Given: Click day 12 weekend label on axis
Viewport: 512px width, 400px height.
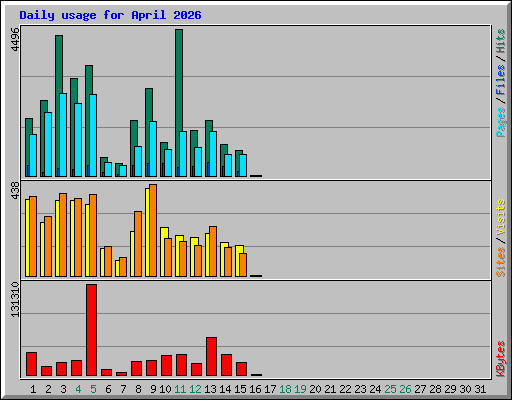Looking at the screenshot, I should point(195,389).
